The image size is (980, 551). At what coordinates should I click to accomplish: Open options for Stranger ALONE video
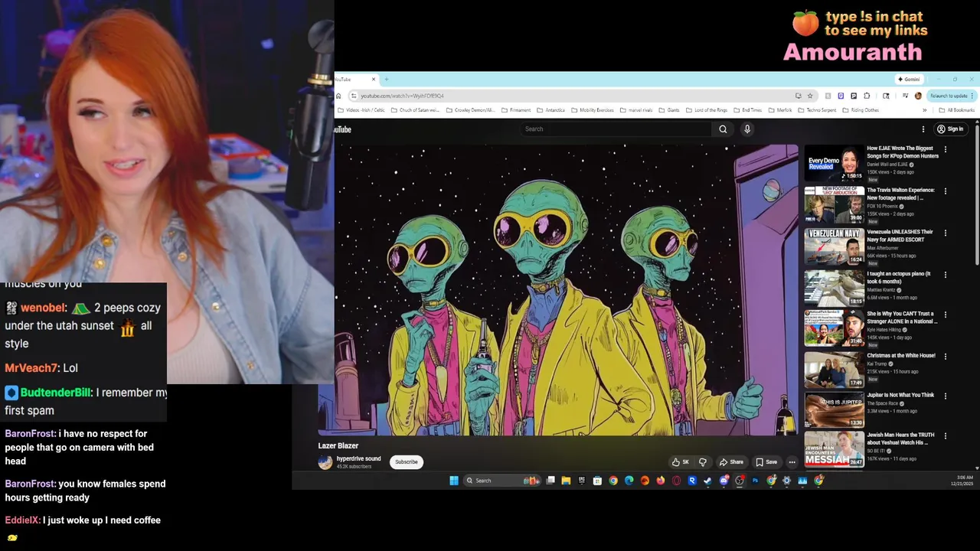point(946,315)
